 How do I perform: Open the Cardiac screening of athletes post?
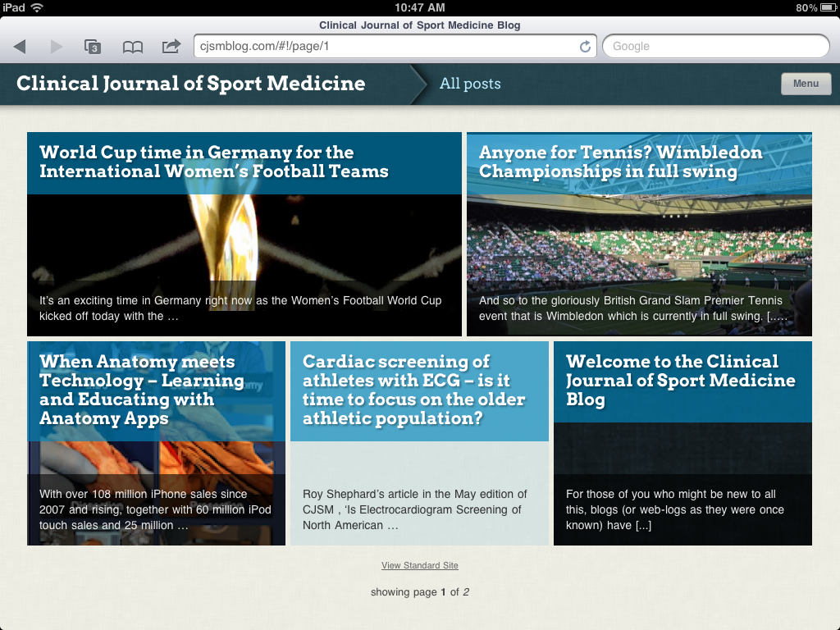point(413,390)
